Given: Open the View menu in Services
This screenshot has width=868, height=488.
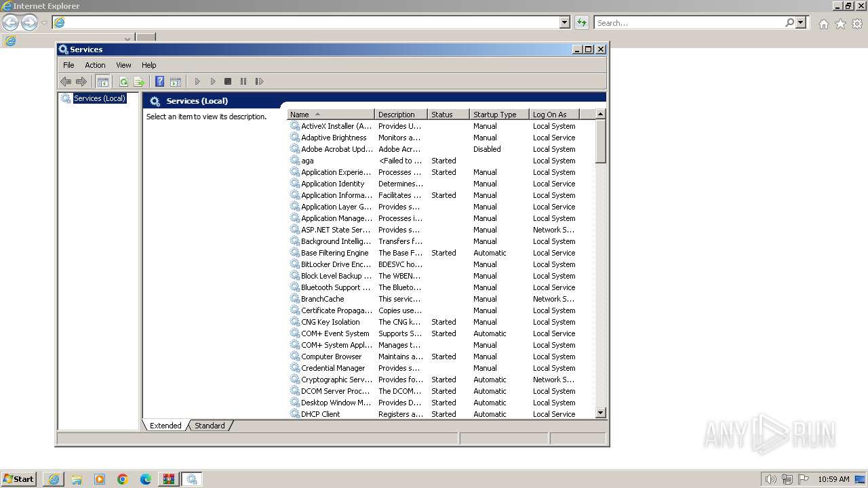Looking at the screenshot, I should 123,65.
